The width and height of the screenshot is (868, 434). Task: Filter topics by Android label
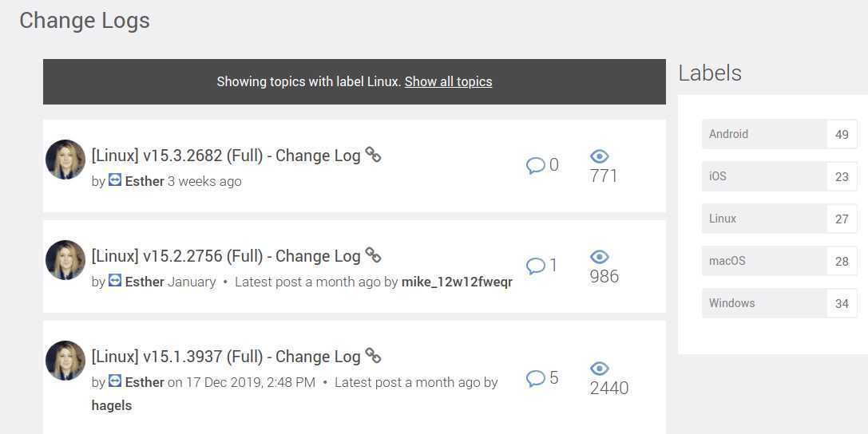tap(728, 134)
